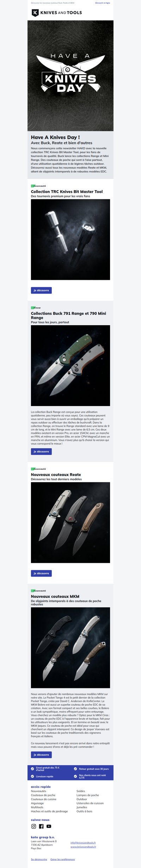141x868 pixels.
Task: Click the checkmark beside Livraison rapide
Action: (x=32, y=776)
